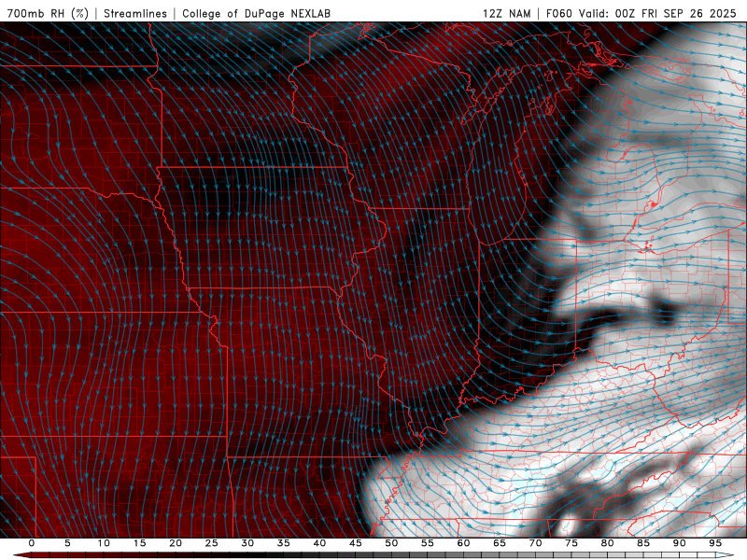Select the "30" color scale label
The image size is (747, 560).
click(x=247, y=543)
